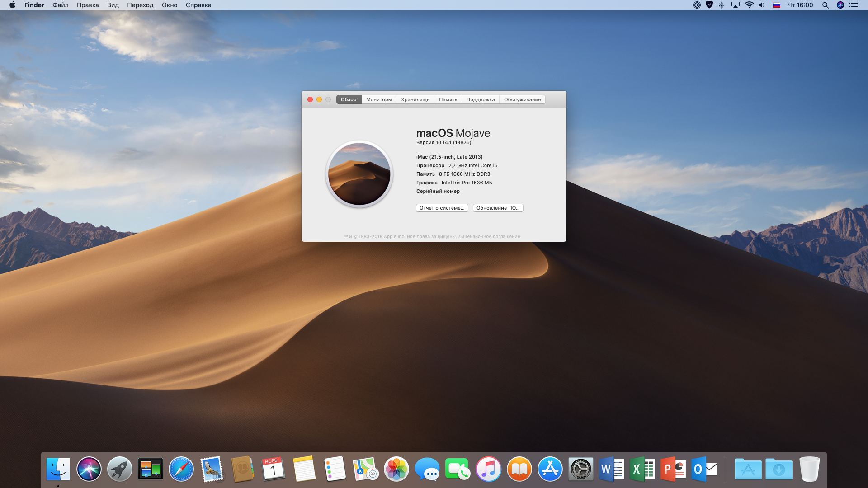This screenshot has height=488, width=868.
Task: Launch Microsoft PowerPoint from Dock
Action: click(x=673, y=469)
